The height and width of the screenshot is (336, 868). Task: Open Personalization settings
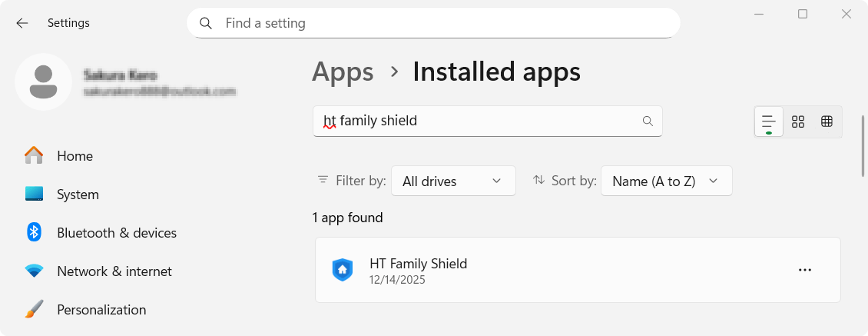coord(101,310)
